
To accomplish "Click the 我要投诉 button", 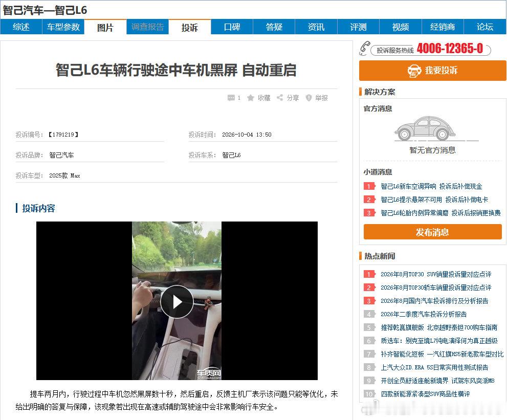I will tap(433, 71).
